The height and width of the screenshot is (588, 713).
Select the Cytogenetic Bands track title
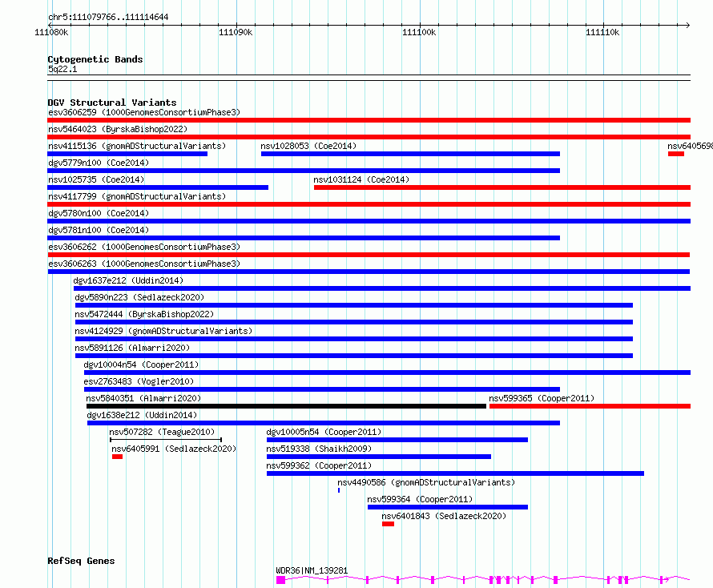click(x=95, y=59)
